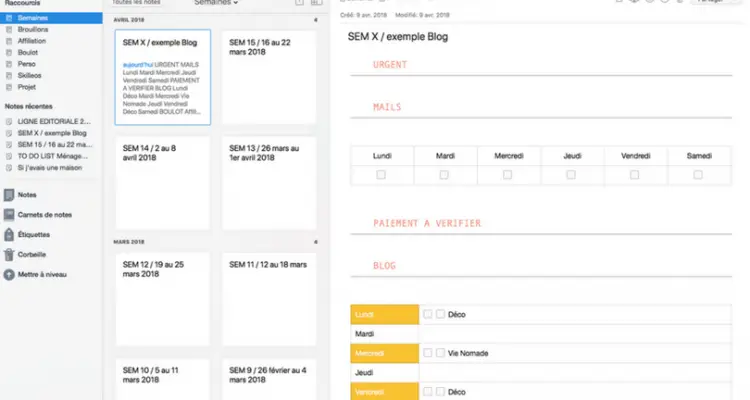Click the note title SEM X / exemple Blog
This screenshot has height=400, width=750.
[x=397, y=37]
